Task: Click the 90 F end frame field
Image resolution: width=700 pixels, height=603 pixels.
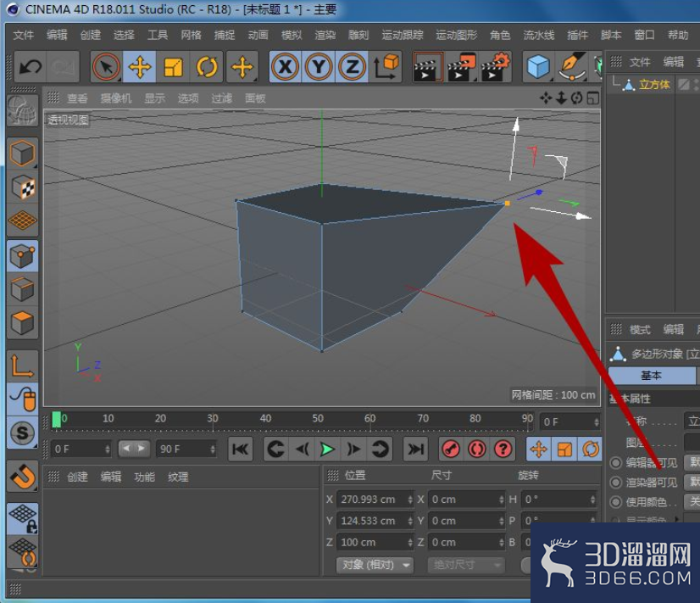Action: 186,449
